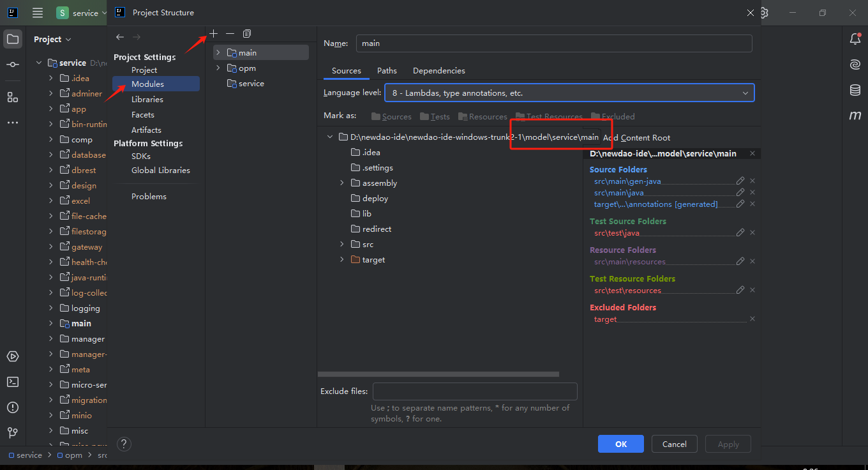Image resolution: width=868 pixels, height=470 pixels.
Task: Expand the target folder
Action: tap(342, 259)
